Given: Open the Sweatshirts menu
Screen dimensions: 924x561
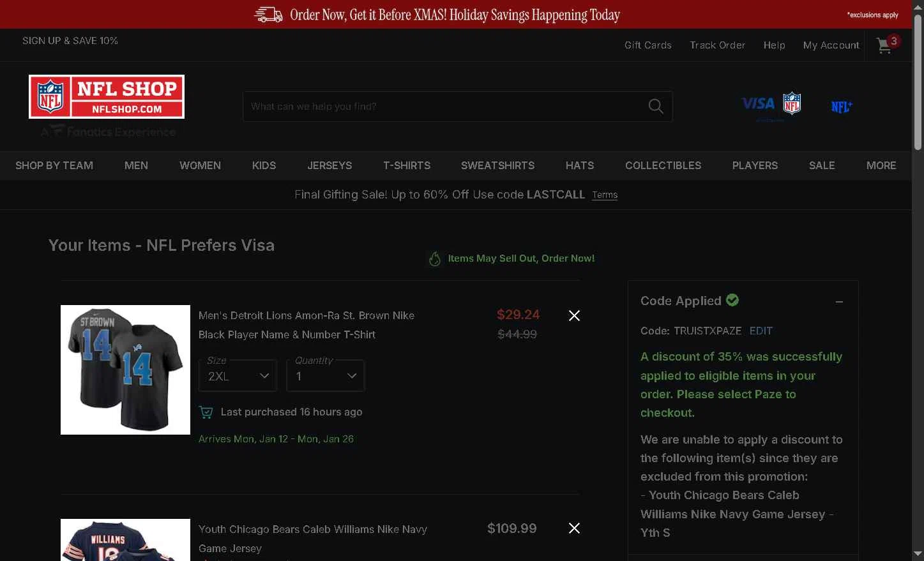Looking at the screenshot, I should (x=497, y=165).
